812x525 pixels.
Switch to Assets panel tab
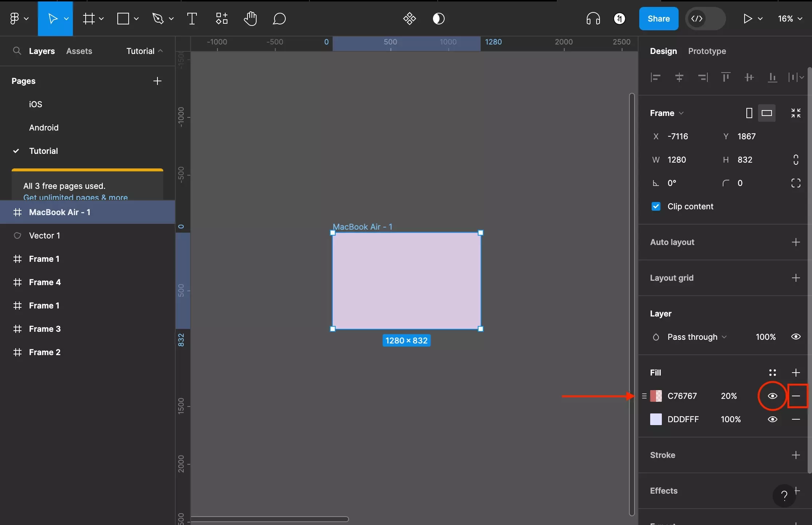pyautogui.click(x=79, y=51)
